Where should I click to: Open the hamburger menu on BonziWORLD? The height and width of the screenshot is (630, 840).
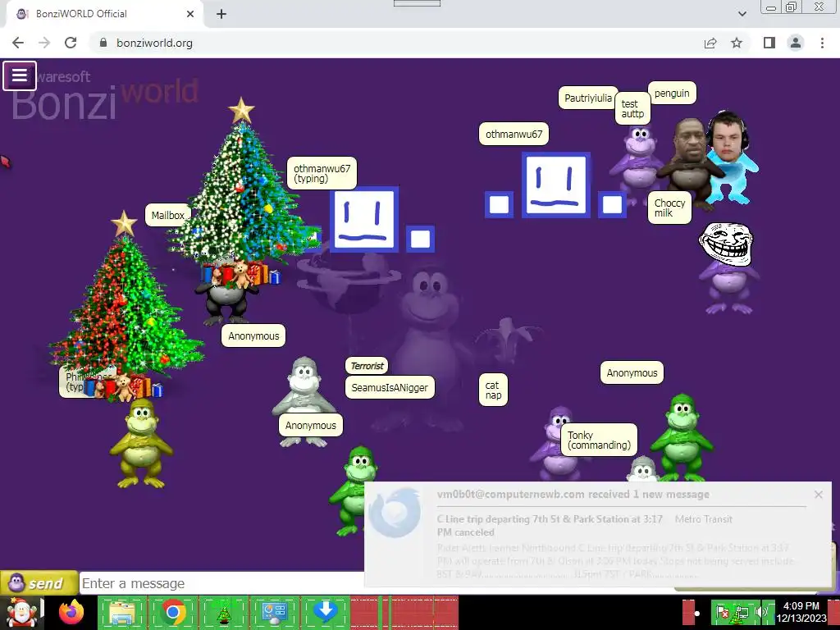click(x=20, y=75)
